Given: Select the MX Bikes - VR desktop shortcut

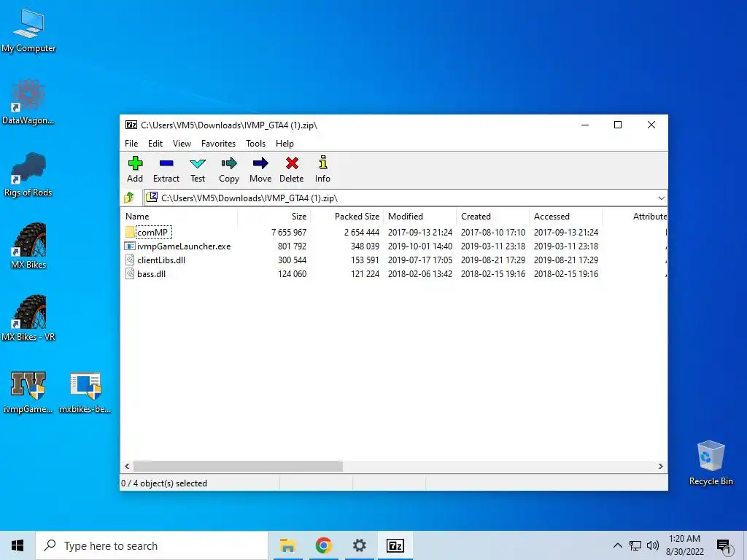Looking at the screenshot, I should pyautogui.click(x=28, y=319).
